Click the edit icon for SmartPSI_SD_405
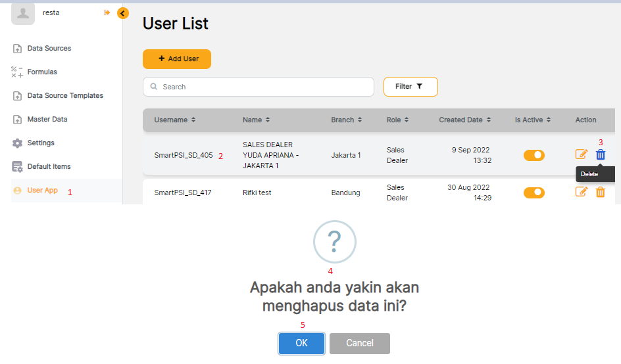621x364 pixels. pyautogui.click(x=582, y=154)
